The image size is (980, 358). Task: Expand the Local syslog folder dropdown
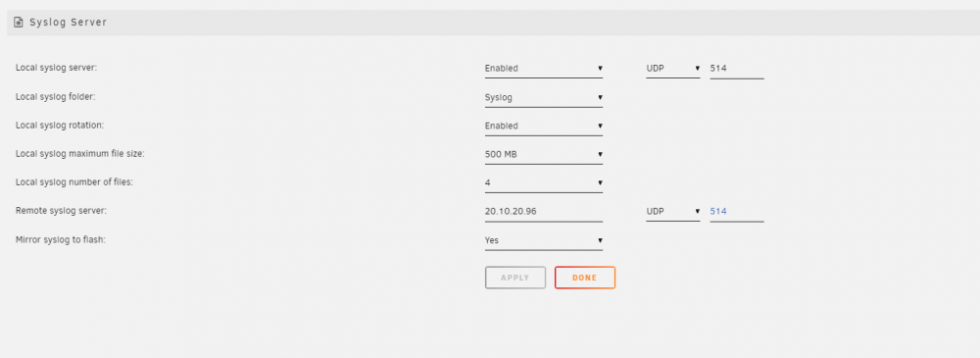click(544, 97)
